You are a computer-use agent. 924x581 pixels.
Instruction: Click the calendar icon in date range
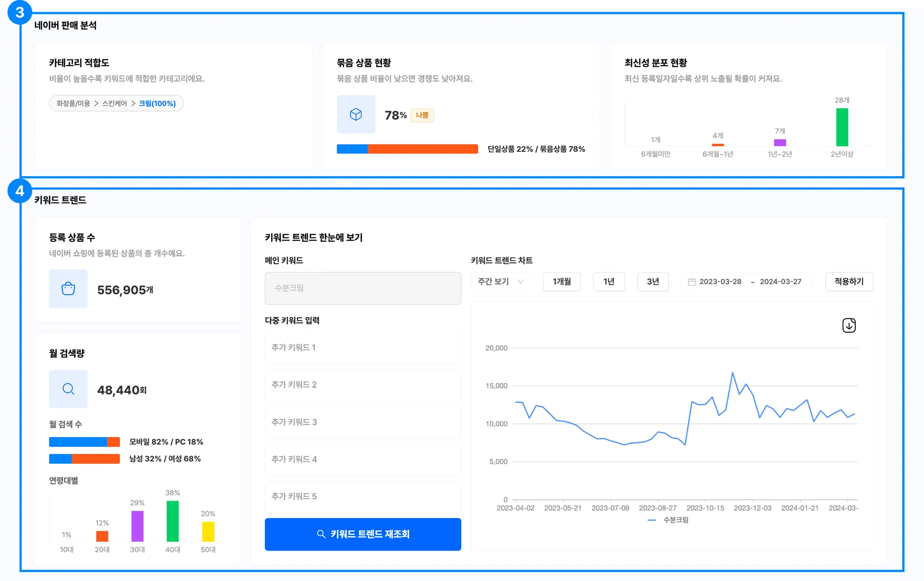click(x=691, y=282)
